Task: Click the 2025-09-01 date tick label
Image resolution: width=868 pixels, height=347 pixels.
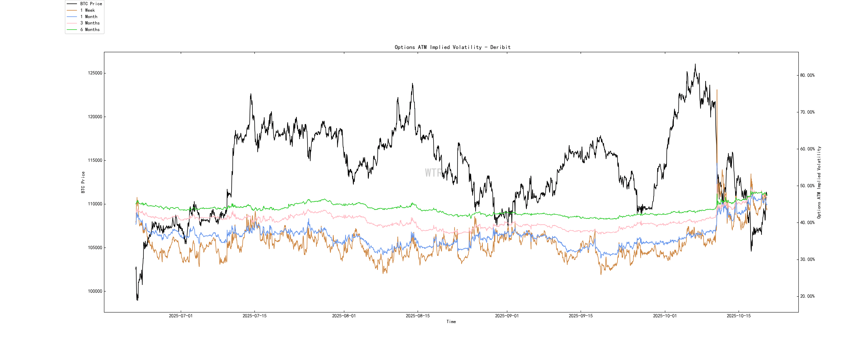Action: (x=507, y=316)
